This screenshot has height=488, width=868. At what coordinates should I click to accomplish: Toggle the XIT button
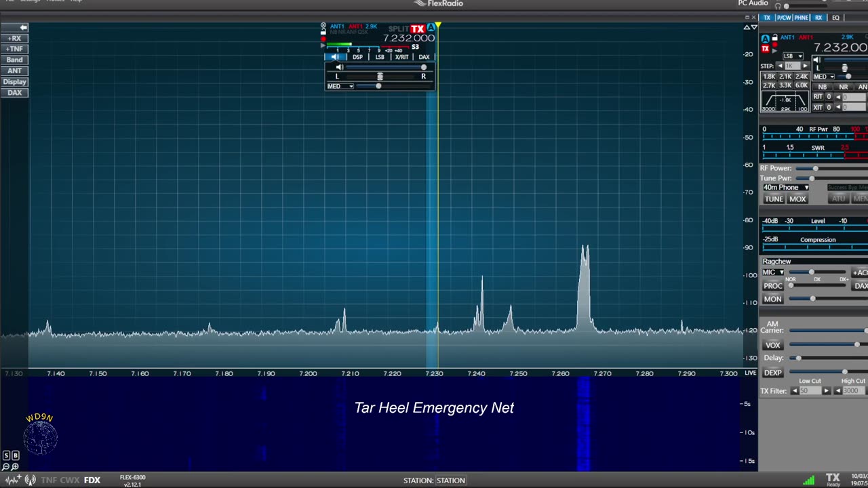818,107
